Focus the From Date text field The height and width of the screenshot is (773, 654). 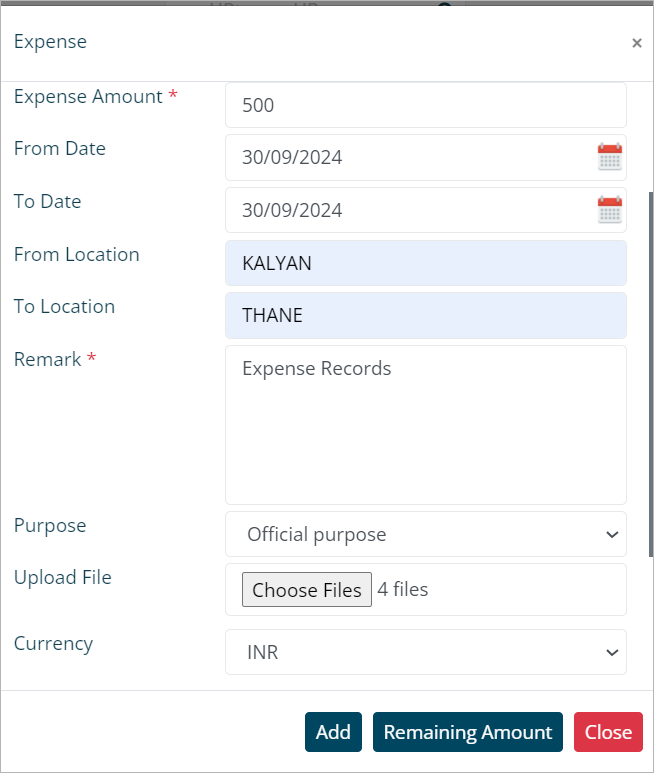click(410, 157)
